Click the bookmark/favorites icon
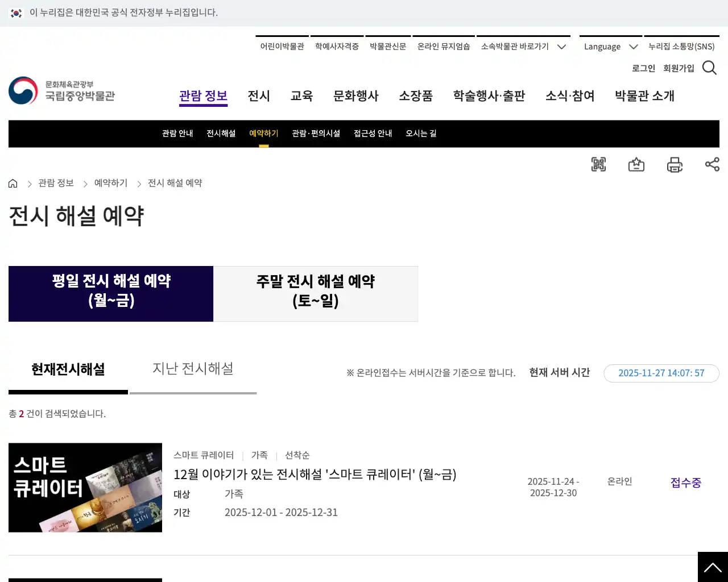The image size is (728, 582). [x=636, y=164]
